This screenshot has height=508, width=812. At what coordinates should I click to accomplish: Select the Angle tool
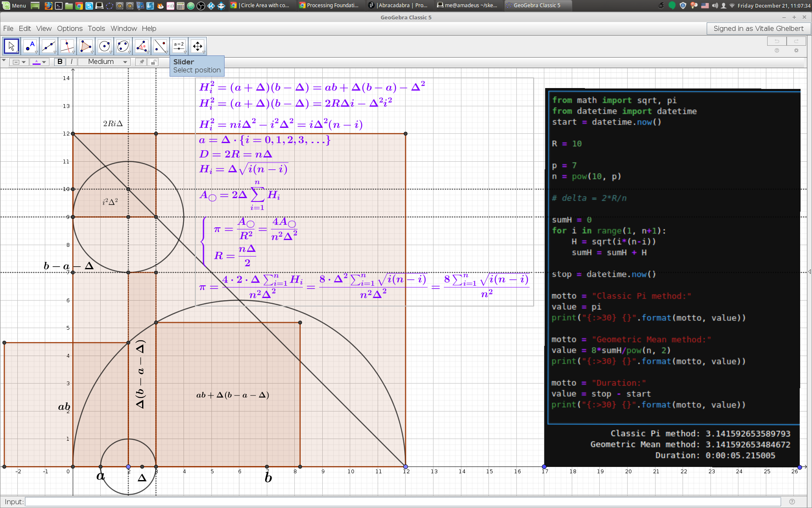coord(142,46)
